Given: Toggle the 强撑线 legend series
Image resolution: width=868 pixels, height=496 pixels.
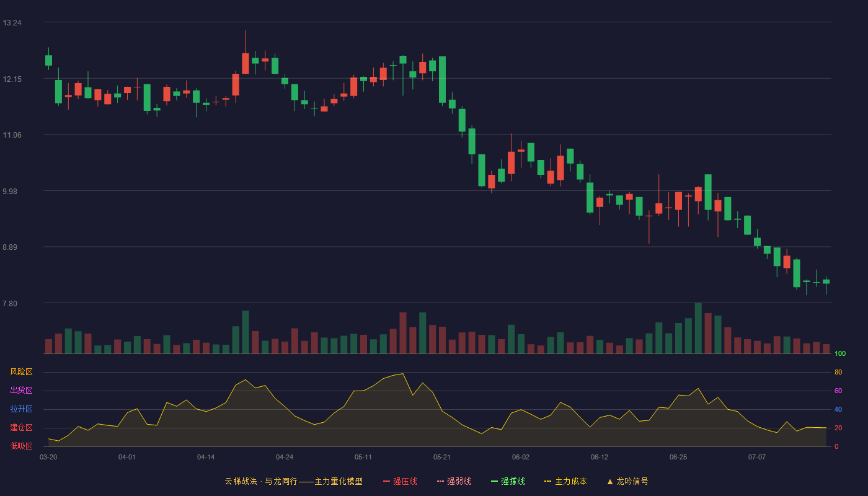Looking at the screenshot, I should (508, 481).
